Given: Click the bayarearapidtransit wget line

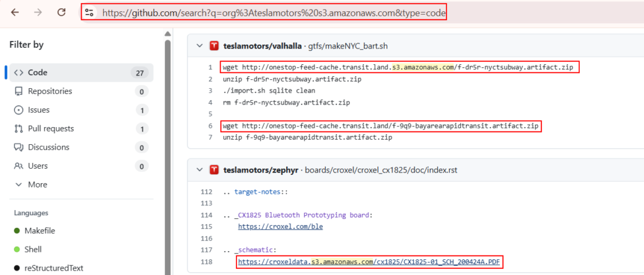Looking at the screenshot, I should (x=381, y=126).
